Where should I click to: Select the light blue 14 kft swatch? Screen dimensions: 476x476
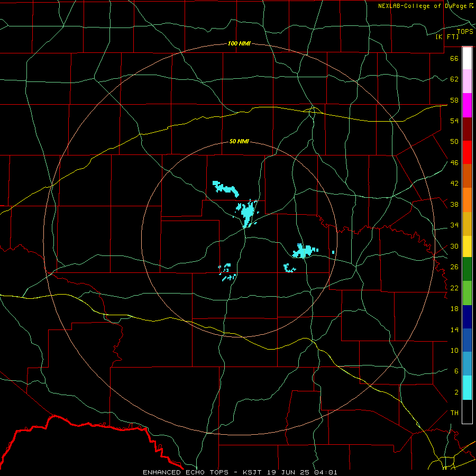click(467, 364)
